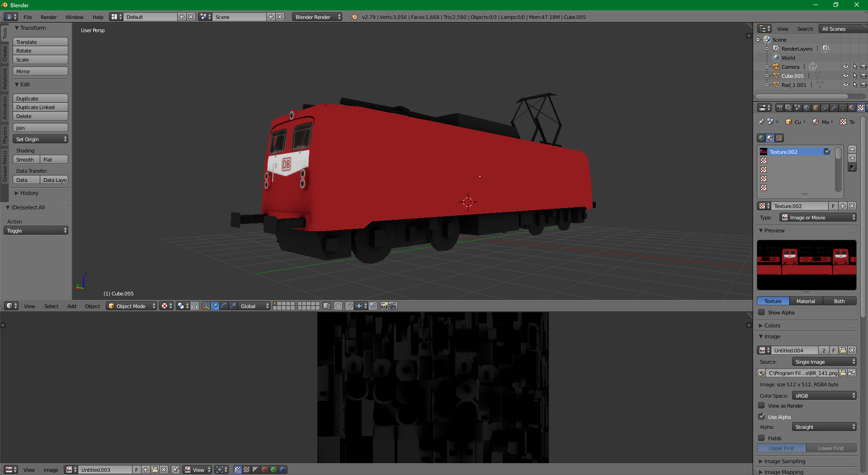
Task: Open the Modifiers wrench tab
Action: [834, 108]
